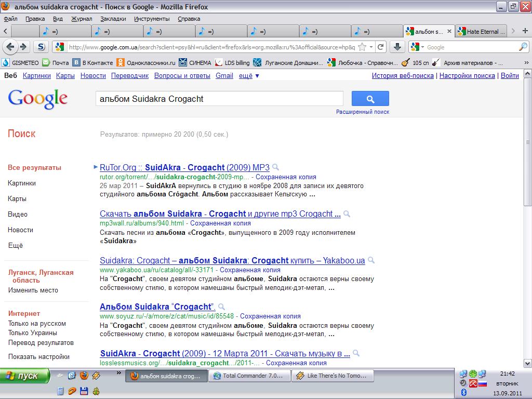The image size is (532, 399).
Task: Click the blue Google search button
Action: pos(370,99)
